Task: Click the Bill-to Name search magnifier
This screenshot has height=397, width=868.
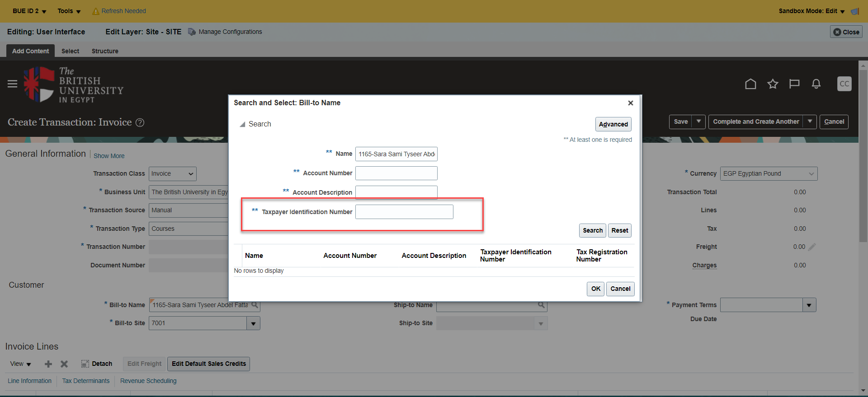Action: 255,305
